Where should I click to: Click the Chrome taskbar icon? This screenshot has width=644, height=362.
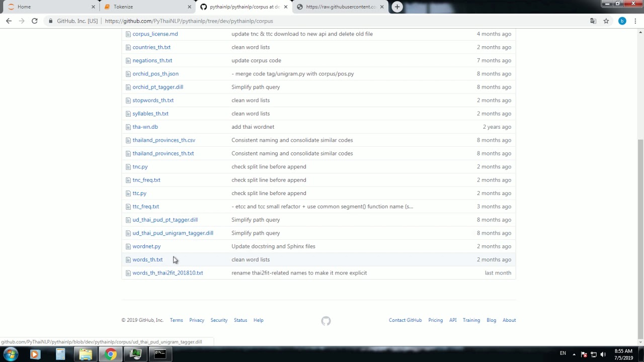point(110,354)
